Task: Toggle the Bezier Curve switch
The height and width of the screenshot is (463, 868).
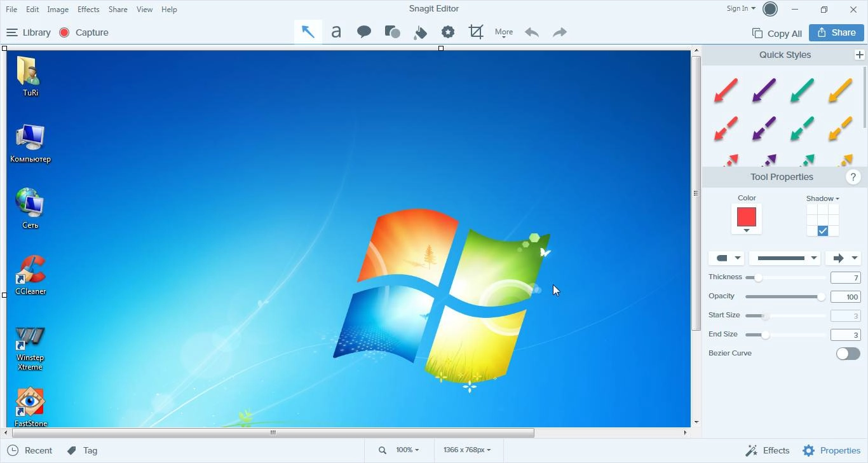Action: pos(848,354)
